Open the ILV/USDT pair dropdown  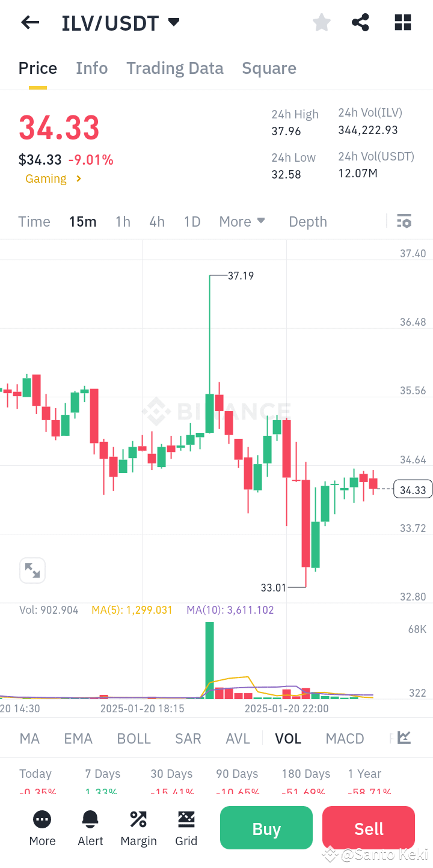173,22
